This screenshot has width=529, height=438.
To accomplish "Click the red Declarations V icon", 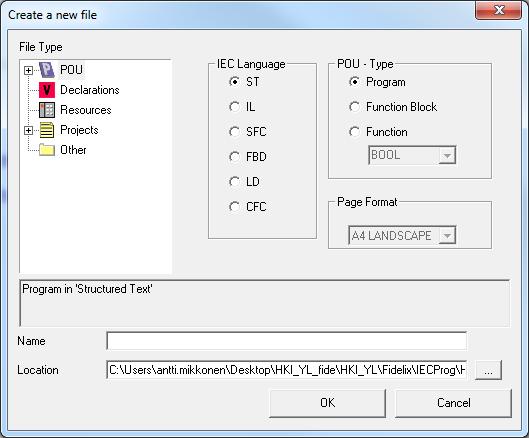I will click(x=47, y=90).
